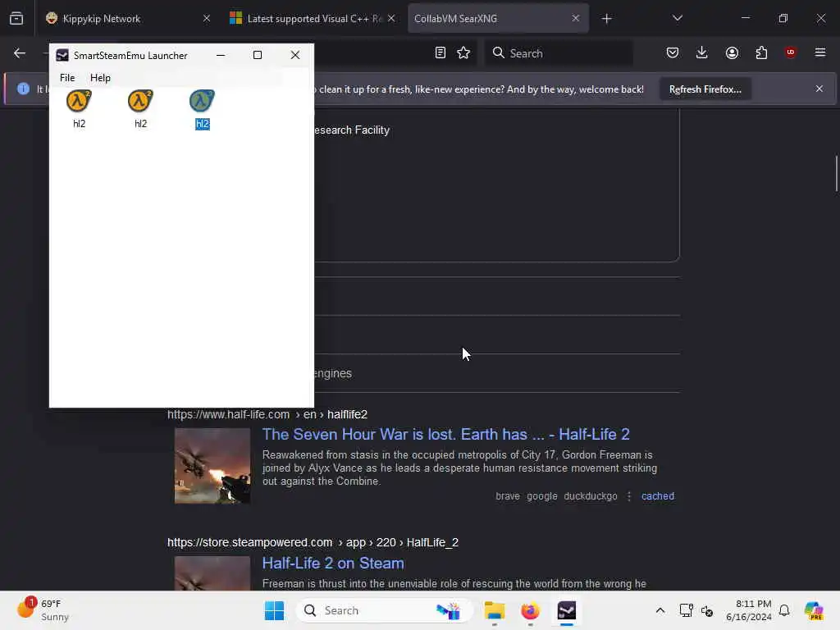This screenshot has height=630, width=840.
Task: Open the Firefox application hamburger menu
Action: pos(819,52)
